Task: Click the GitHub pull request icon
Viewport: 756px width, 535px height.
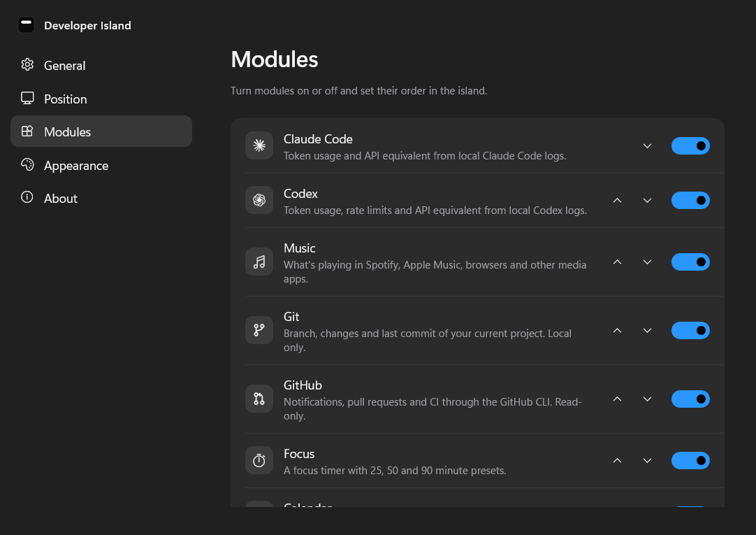Action: tap(259, 399)
